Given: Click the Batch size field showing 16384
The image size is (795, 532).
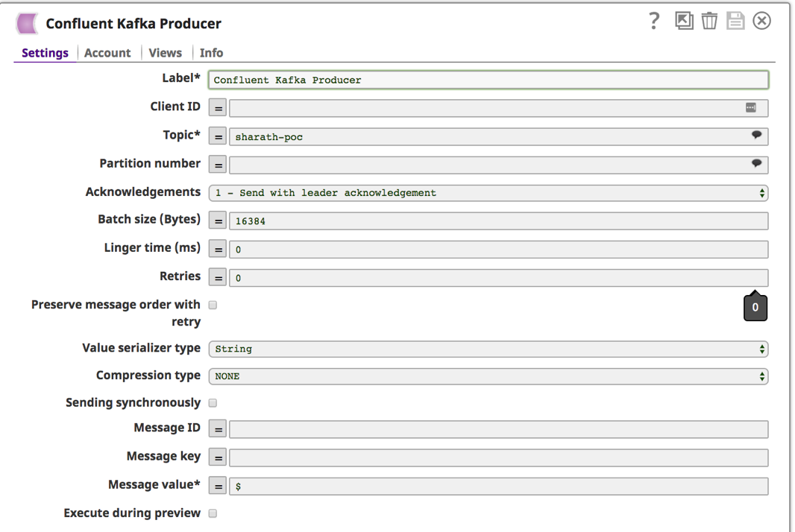Looking at the screenshot, I should pos(499,221).
